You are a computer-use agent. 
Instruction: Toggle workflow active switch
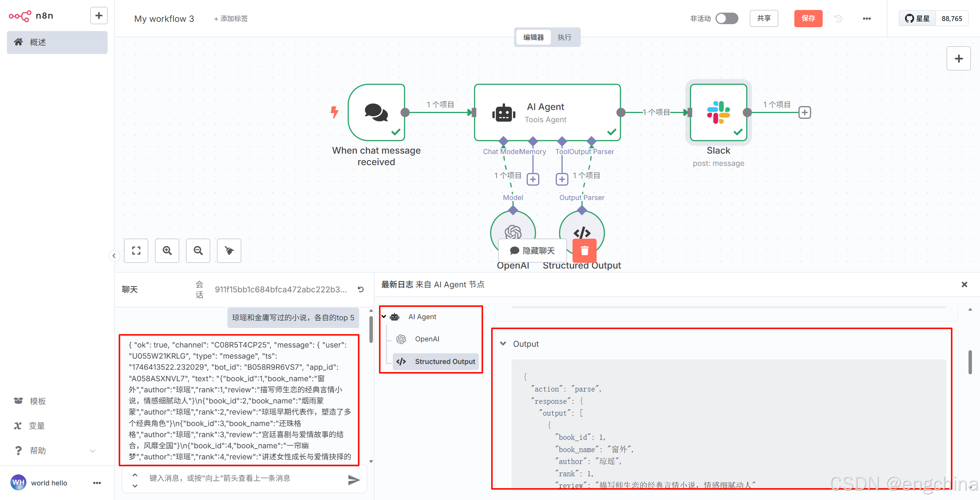click(x=726, y=18)
